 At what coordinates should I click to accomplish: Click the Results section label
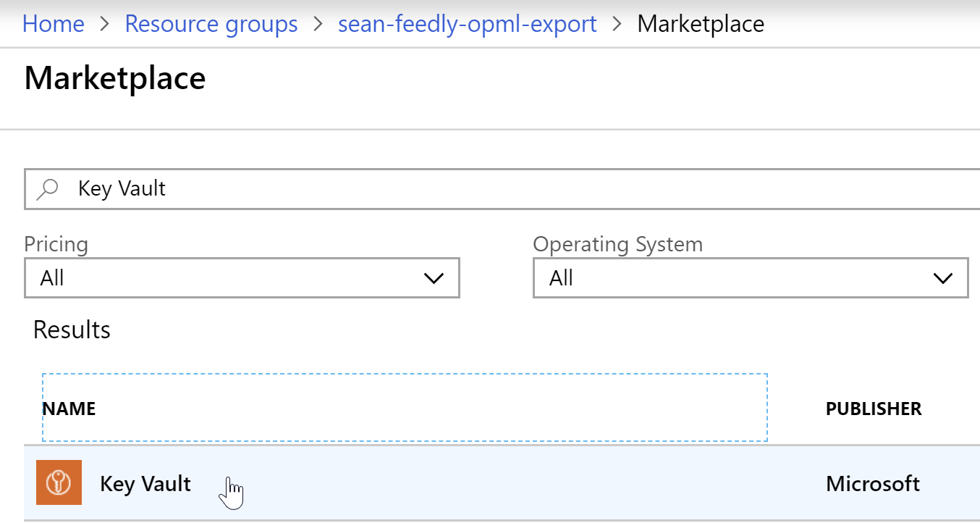click(72, 330)
